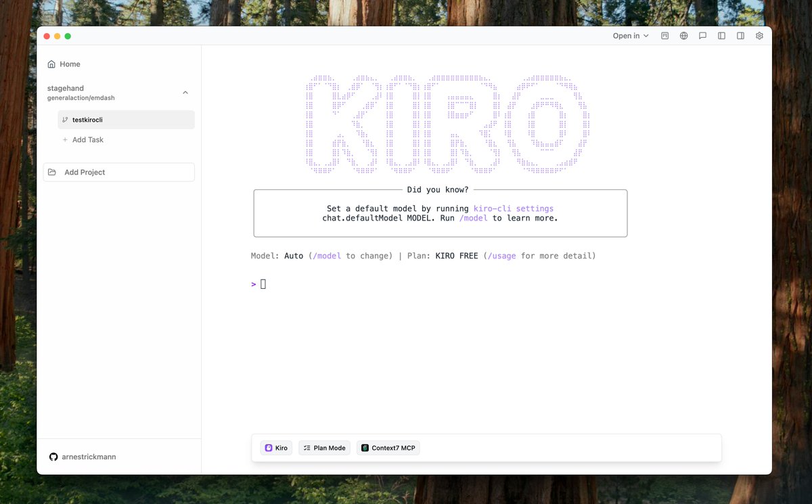Open settings gear icon
812x504 pixels.
(x=760, y=36)
